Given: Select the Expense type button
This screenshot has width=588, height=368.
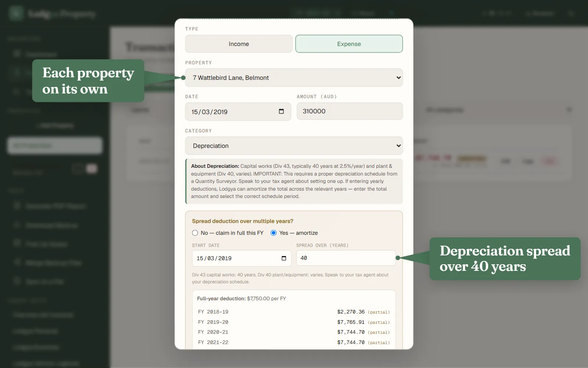Looking at the screenshot, I should tap(349, 44).
